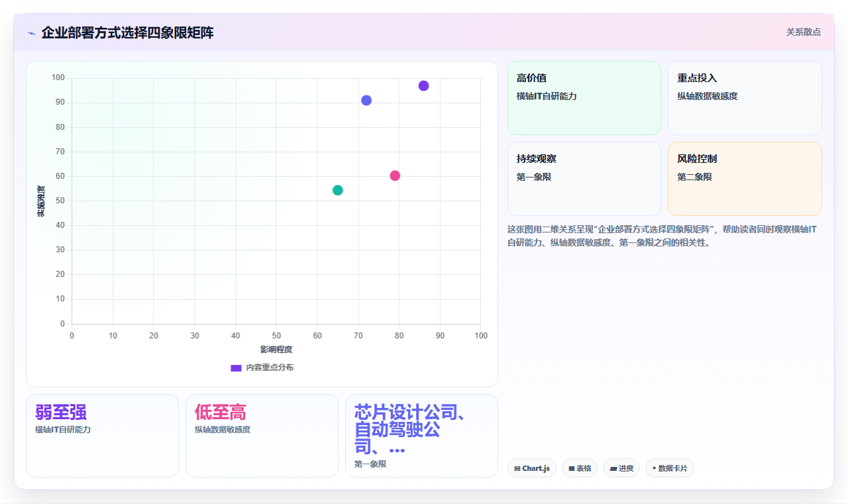Screen dimensions: 848x504
Task: Click the pink scatter point on the chart
Action: pos(395,176)
